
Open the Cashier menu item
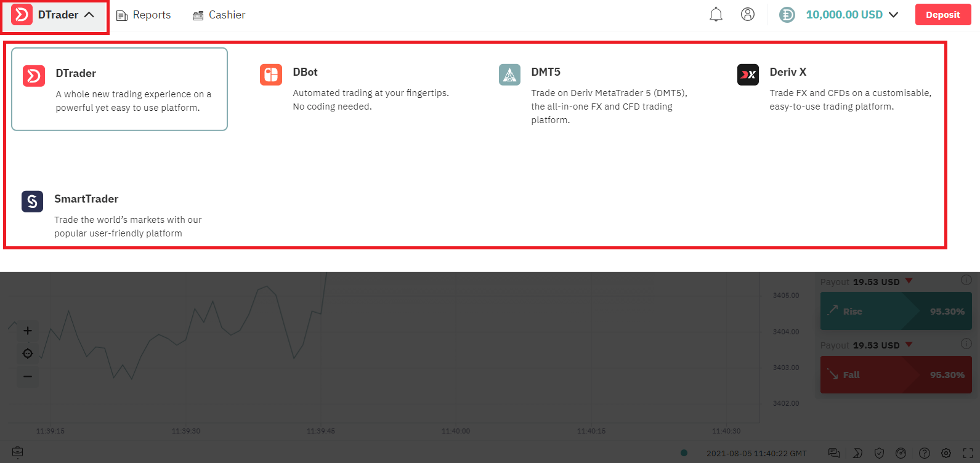[x=219, y=15]
